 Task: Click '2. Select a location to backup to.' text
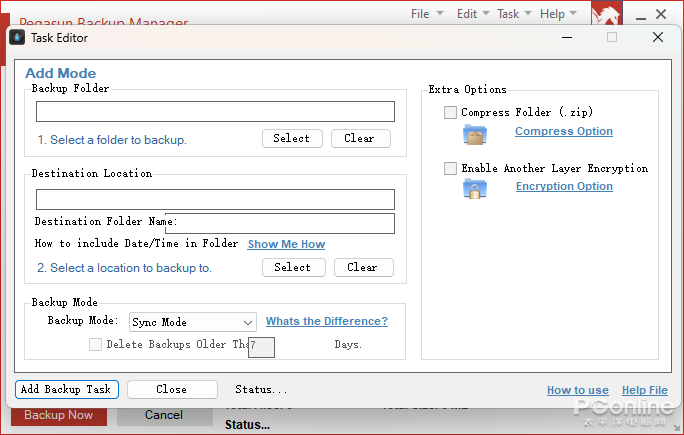pyautogui.click(x=124, y=268)
